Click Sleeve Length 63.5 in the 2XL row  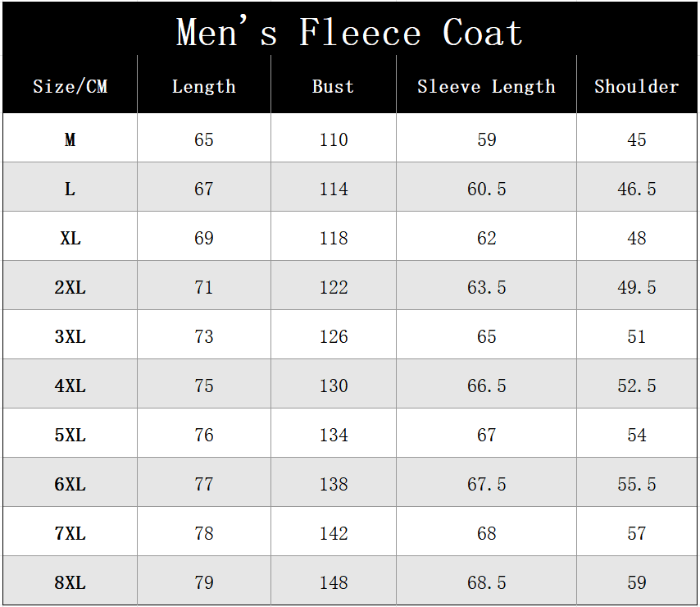click(x=486, y=288)
